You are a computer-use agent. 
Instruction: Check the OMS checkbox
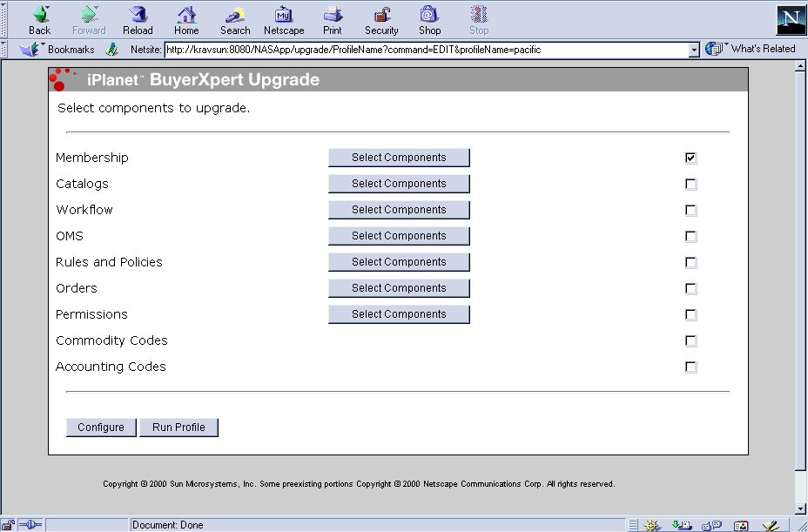click(691, 236)
